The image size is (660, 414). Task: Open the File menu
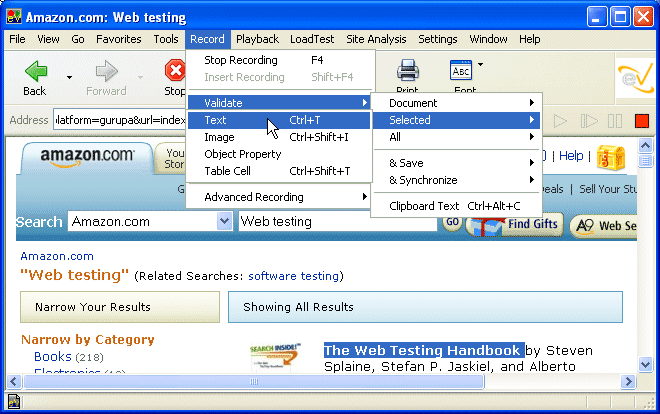tap(17, 39)
